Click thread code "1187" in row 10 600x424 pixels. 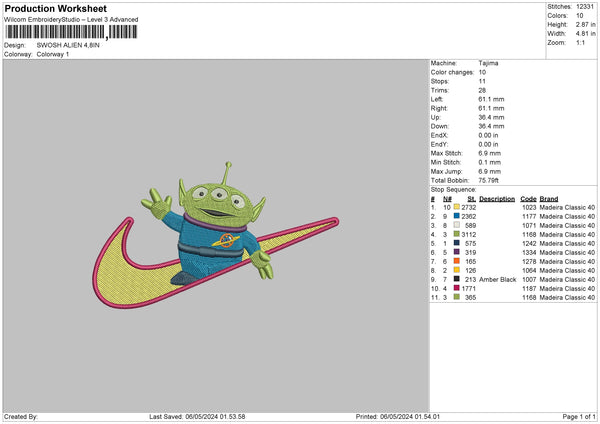click(529, 289)
